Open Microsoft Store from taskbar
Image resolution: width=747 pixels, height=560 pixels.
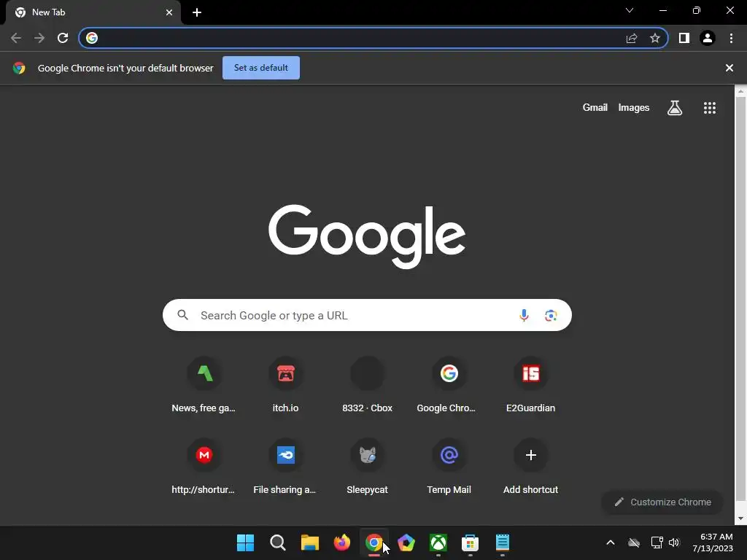click(x=471, y=542)
